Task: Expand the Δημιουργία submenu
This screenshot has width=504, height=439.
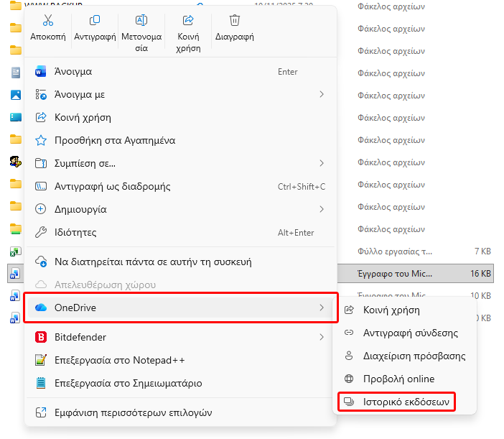Action: pos(321,209)
